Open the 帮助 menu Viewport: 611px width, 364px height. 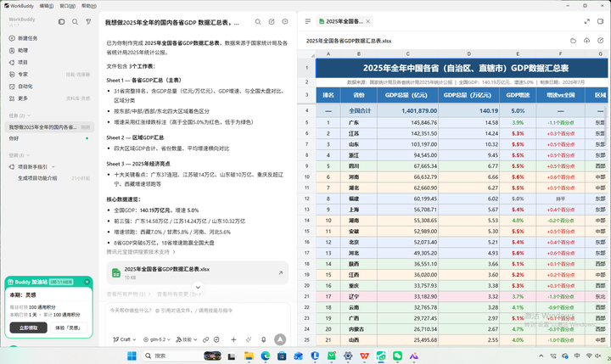tap(89, 6)
